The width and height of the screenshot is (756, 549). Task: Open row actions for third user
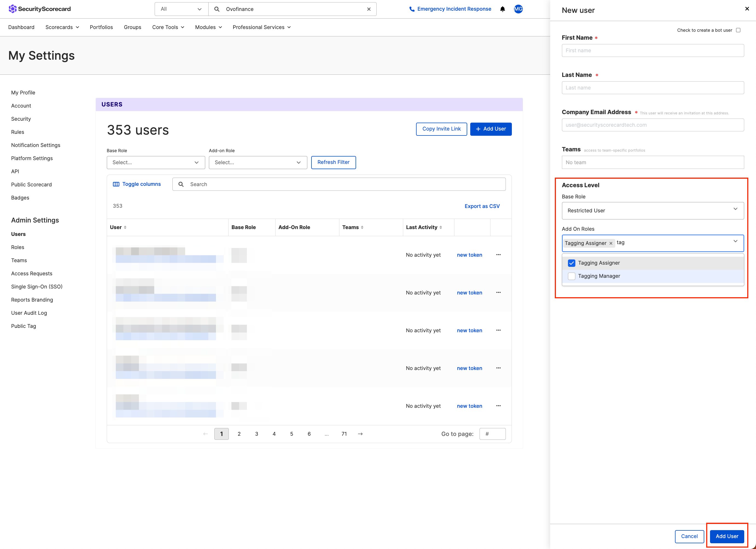498,330
